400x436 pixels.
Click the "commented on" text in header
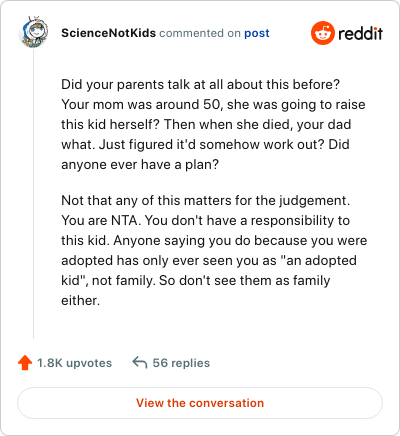coord(200,33)
